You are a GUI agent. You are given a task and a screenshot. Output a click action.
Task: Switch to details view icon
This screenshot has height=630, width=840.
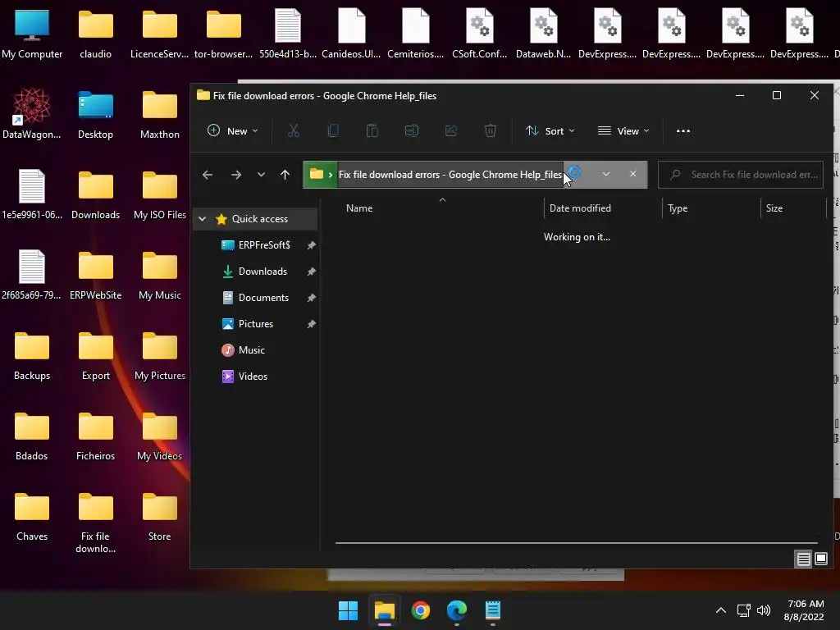[804, 559]
